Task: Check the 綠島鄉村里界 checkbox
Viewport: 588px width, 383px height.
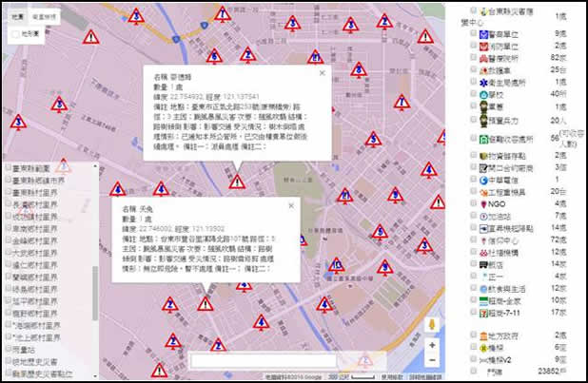Action: click(8, 288)
